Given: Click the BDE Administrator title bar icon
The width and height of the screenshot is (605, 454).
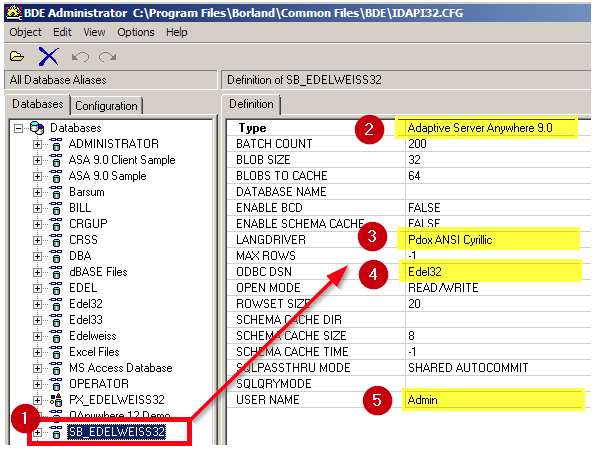Looking at the screenshot, I should coord(14,13).
